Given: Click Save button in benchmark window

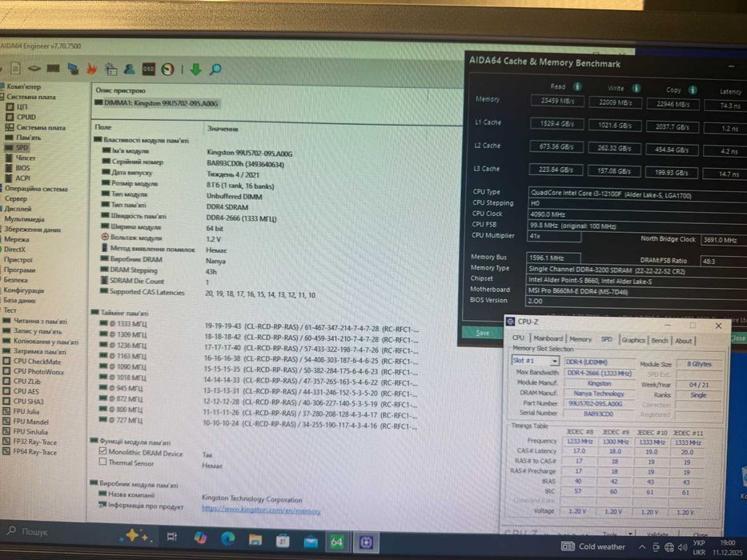Looking at the screenshot, I should 482,333.
